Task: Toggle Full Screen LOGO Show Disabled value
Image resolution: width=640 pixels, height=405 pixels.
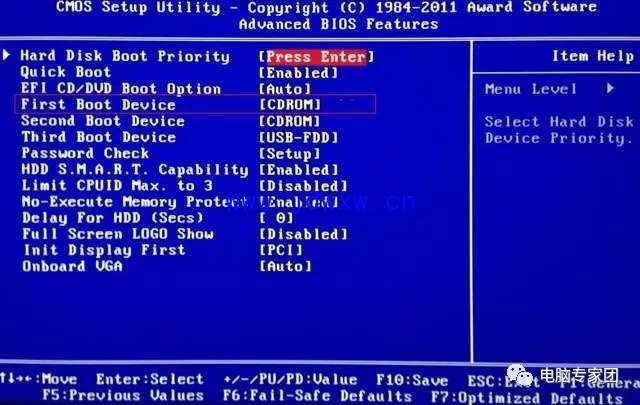Action: [303, 234]
